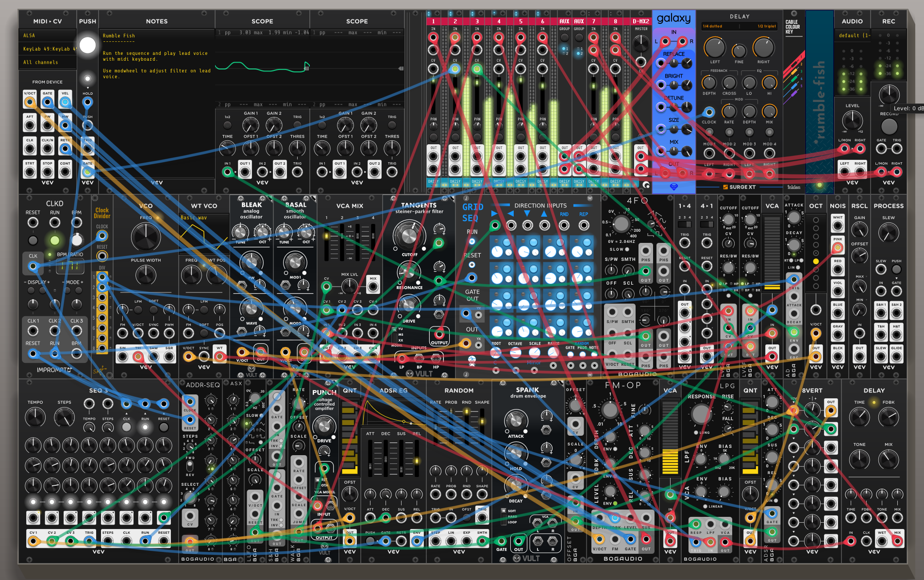This screenshot has height=580, width=924.
Task: Open the 1/4 dotted delay time menu
Action: coord(720,26)
